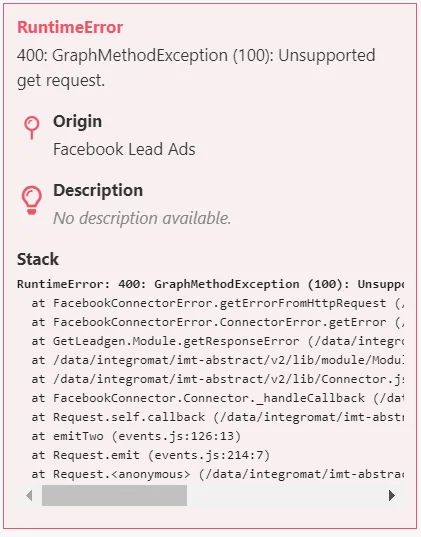Click the stack scrollbar right arrow

pyautogui.click(x=392, y=495)
